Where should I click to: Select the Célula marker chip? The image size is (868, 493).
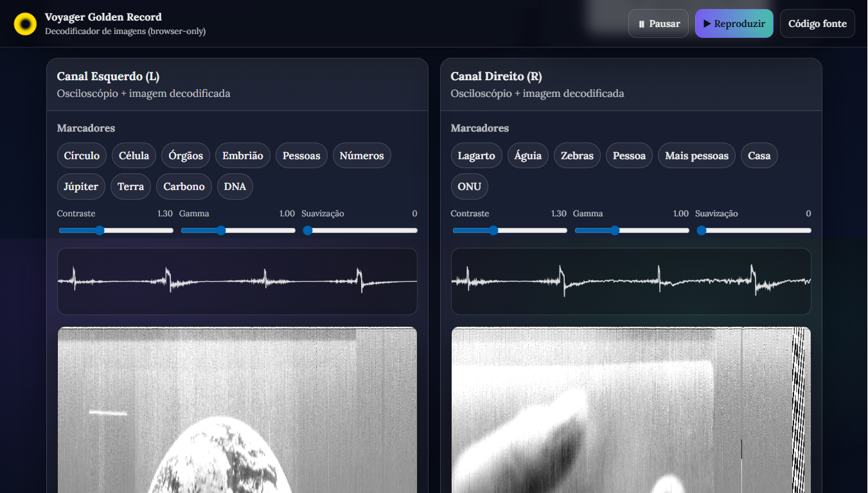[134, 155]
